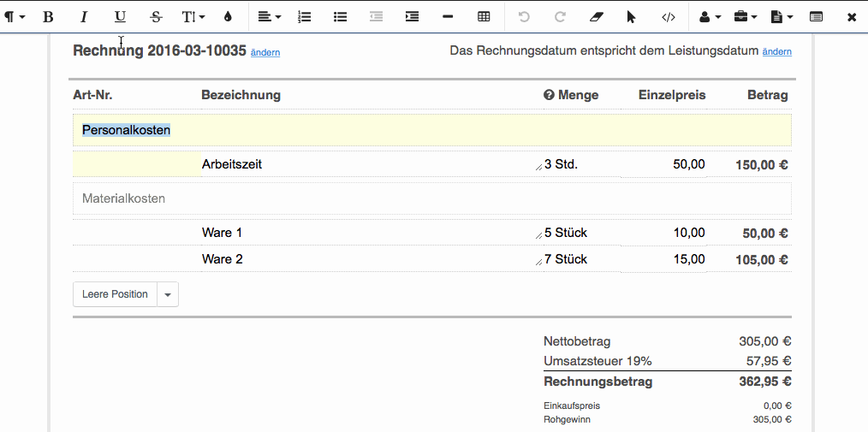Click the Ware 2 description

pyautogui.click(x=222, y=259)
